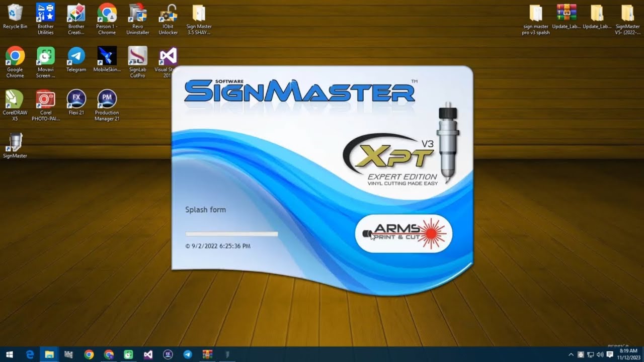
Task: Switch to Telegram in the taskbar
Action: point(188,354)
